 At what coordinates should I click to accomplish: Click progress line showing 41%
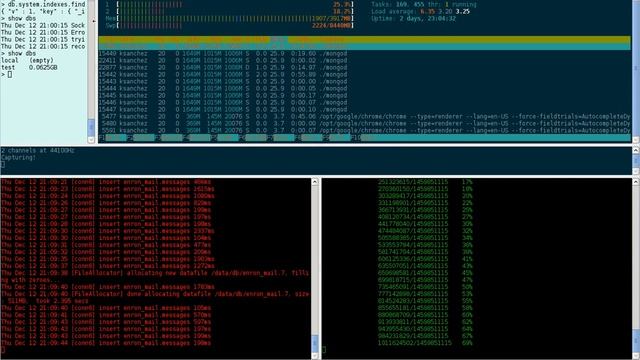click(425, 259)
